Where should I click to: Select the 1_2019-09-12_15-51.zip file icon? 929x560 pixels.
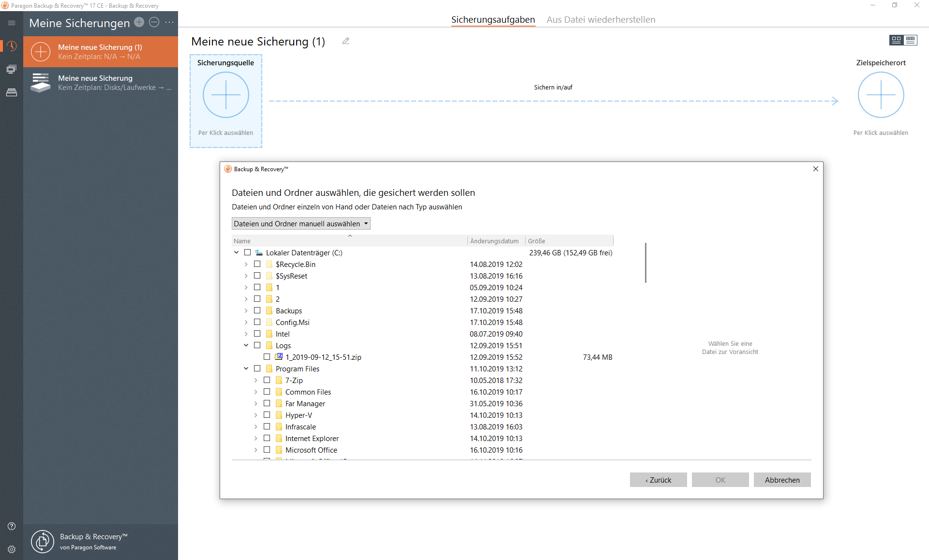(x=279, y=357)
